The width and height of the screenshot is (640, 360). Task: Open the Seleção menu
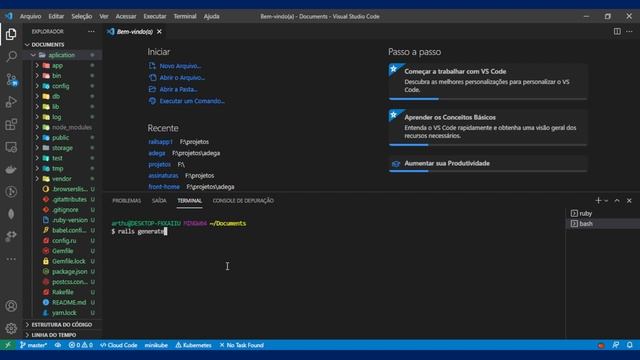point(82,16)
